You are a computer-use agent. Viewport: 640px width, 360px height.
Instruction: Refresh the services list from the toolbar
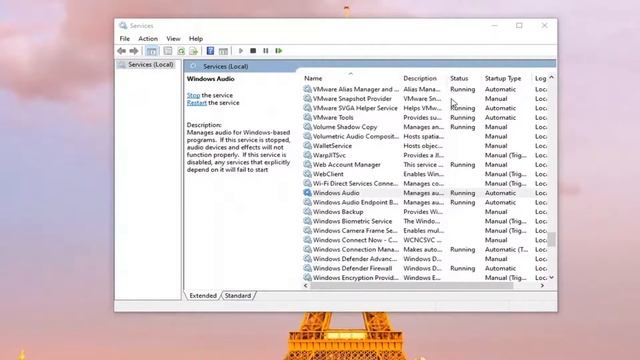click(x=181, y=51)
